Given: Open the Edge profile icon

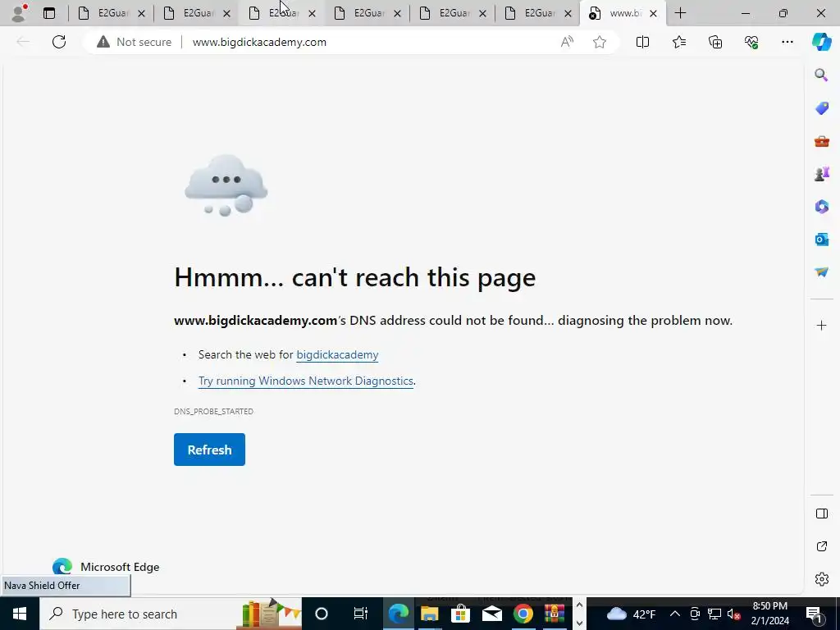Looking at the screenshot, I should (x=19, y=13).
